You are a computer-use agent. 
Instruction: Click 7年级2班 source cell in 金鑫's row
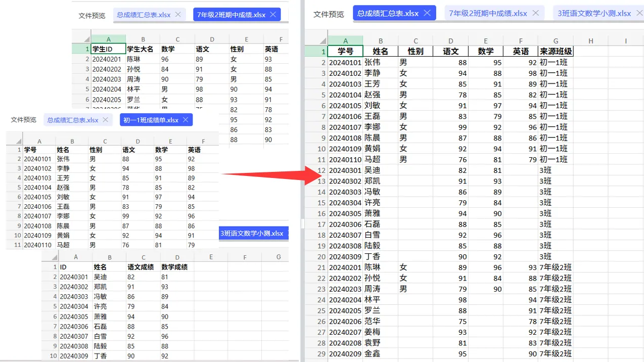tap(556, 353)
